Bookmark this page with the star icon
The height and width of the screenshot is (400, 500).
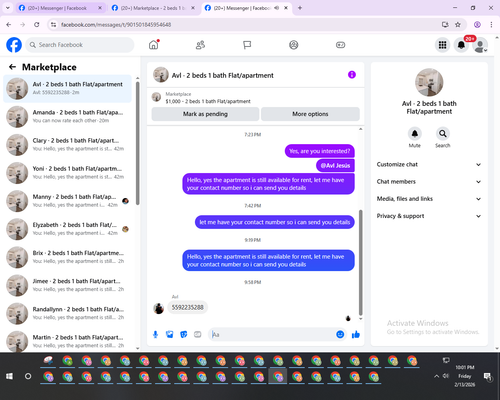(x=458, y=25)
